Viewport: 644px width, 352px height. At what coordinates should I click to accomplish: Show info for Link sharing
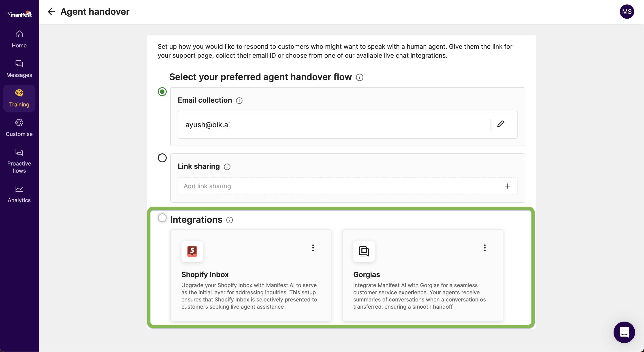227,167
